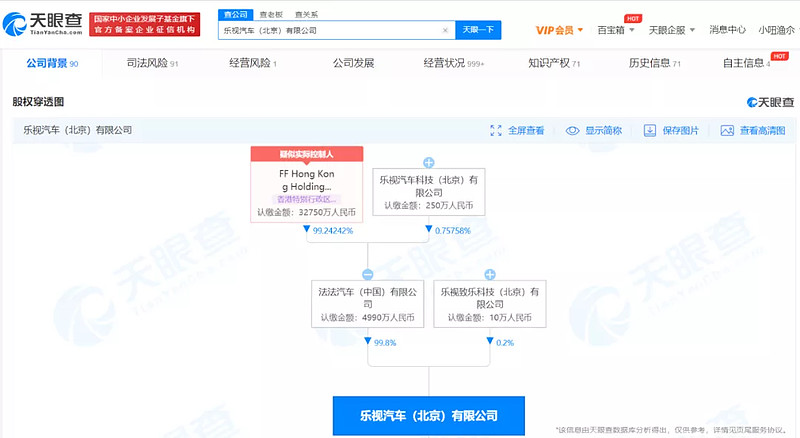Click the HD picture icon
800x438 pixels.
727,131
